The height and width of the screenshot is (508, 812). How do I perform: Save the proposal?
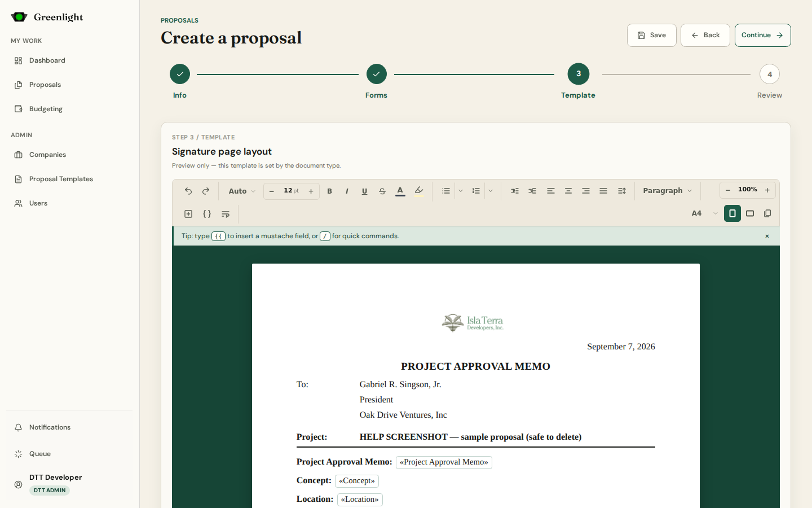click(652, 35)
